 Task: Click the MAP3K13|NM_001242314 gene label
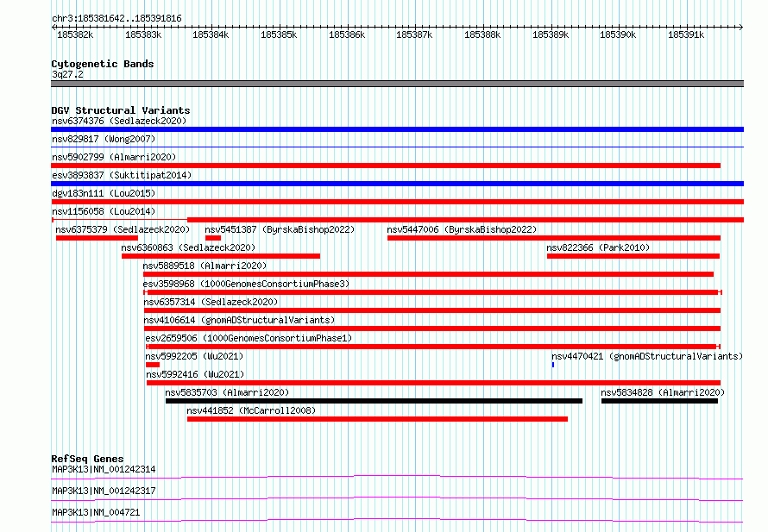[x=104, y=469]
